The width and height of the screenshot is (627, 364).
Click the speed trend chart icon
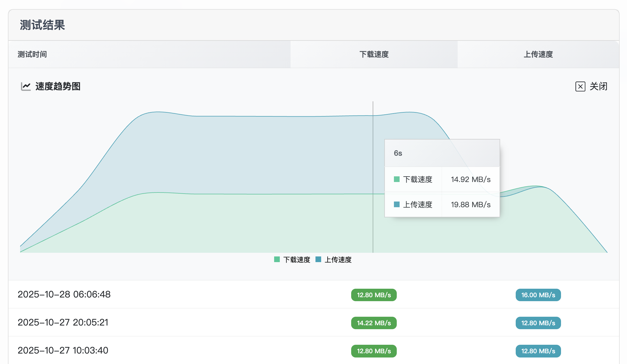click(x=26, y=86)
